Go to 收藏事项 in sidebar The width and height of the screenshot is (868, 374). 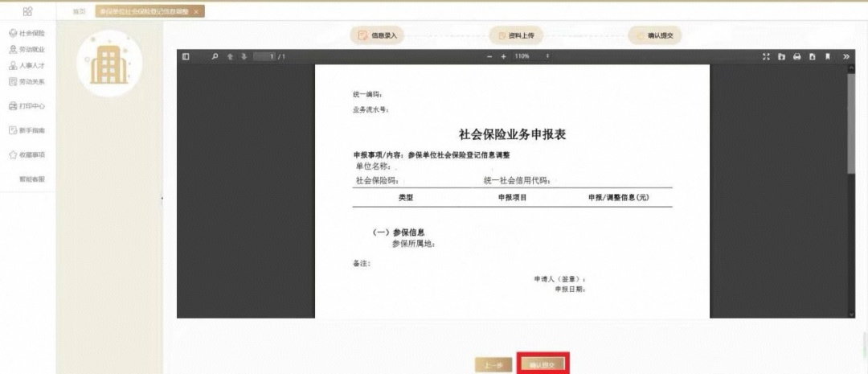point(27,154)
